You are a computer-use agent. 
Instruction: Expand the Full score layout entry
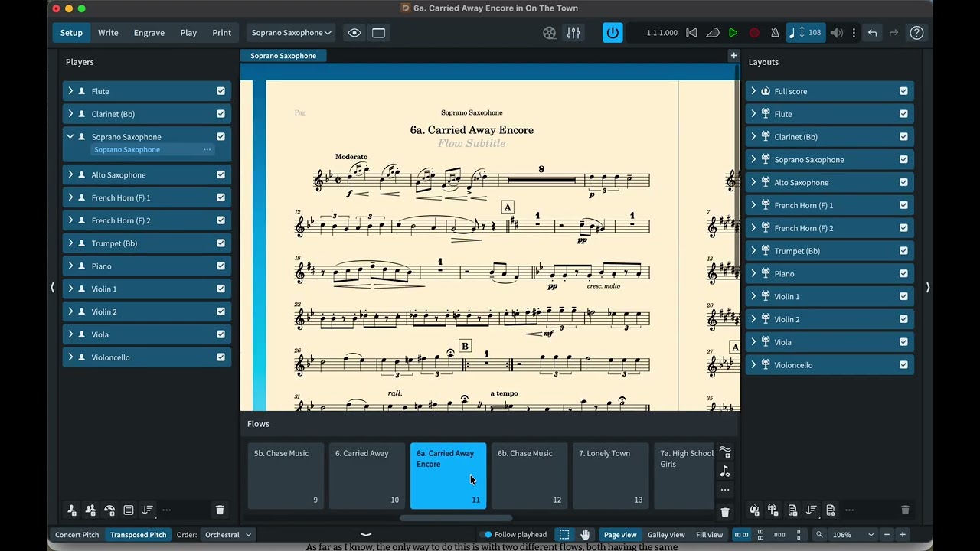753,91
